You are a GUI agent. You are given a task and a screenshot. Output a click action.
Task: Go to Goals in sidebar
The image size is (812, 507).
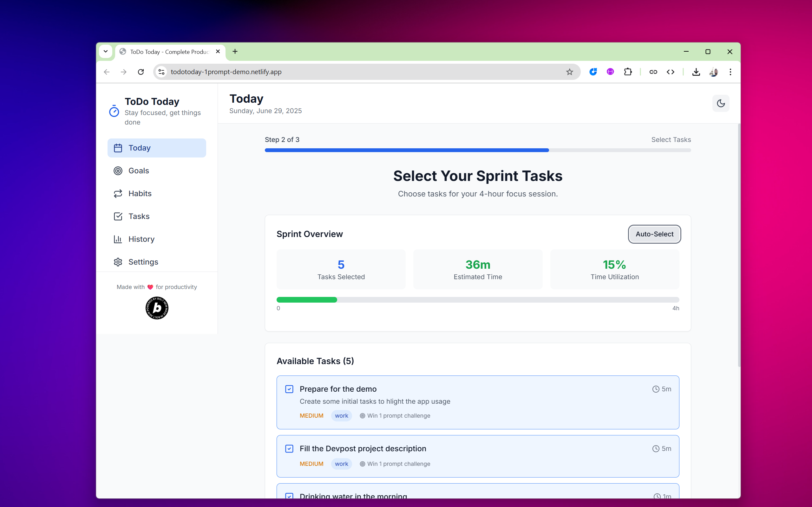click(139, 171)
